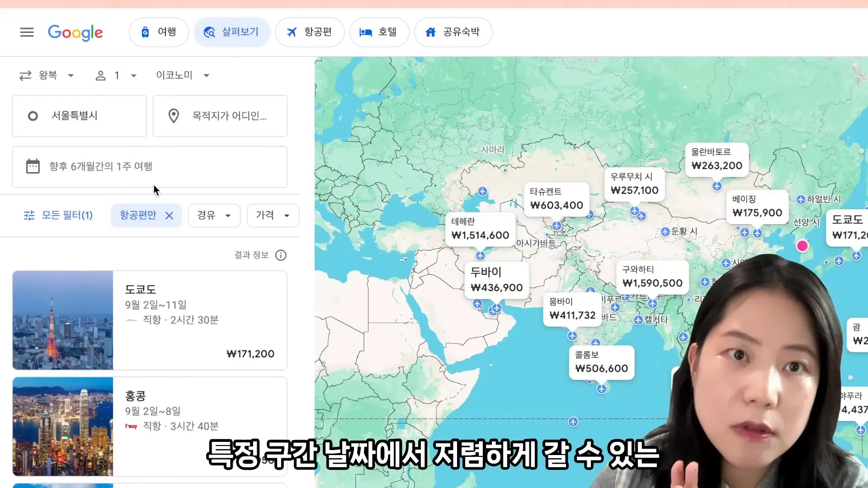Click the Hong Kong skyline thumbnail
868x488 pixels.
63,427
